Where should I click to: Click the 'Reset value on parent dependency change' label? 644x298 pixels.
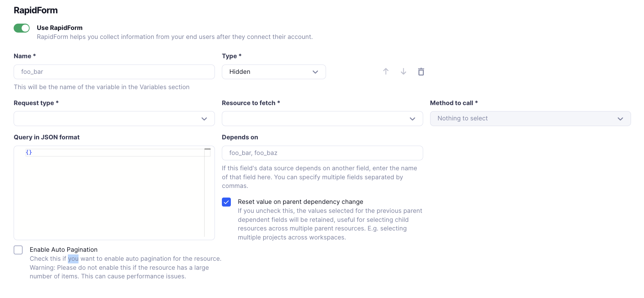[300, 202]
